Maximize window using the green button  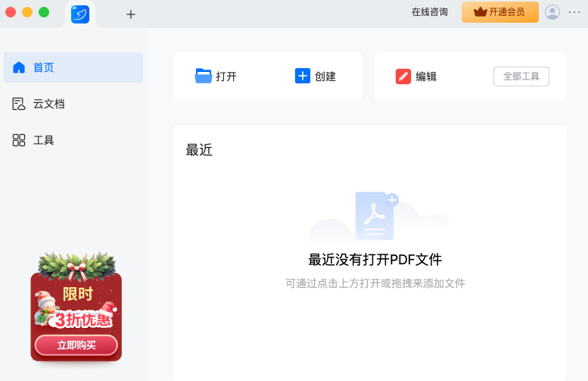coord(44,12)
